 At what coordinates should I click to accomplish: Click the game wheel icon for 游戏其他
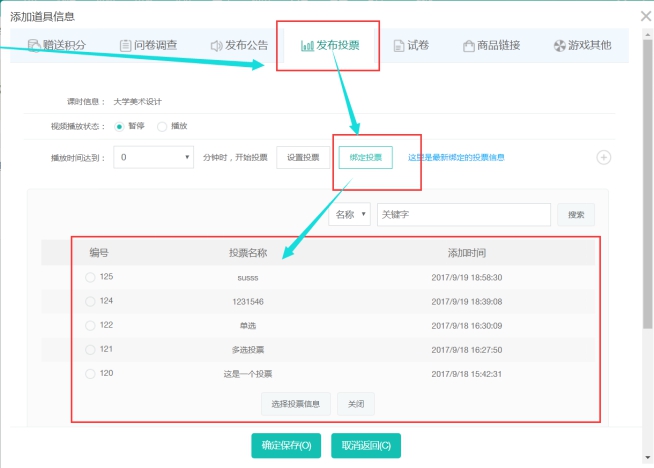(559, 45)
